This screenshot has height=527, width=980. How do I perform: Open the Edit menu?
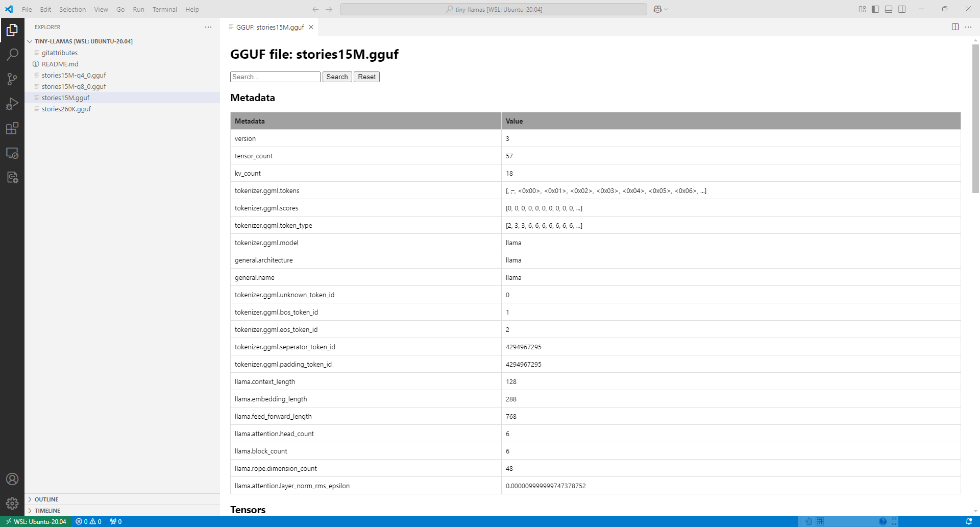coord(45,9)
